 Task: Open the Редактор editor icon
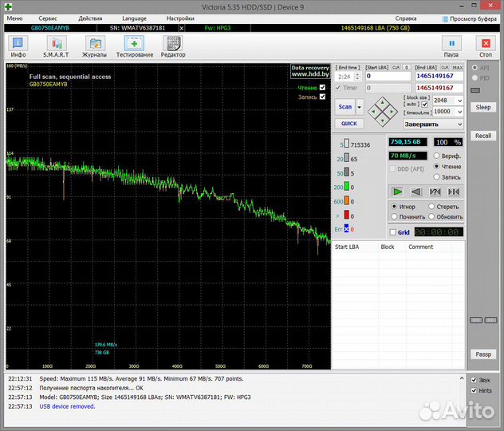click(173, 46)
